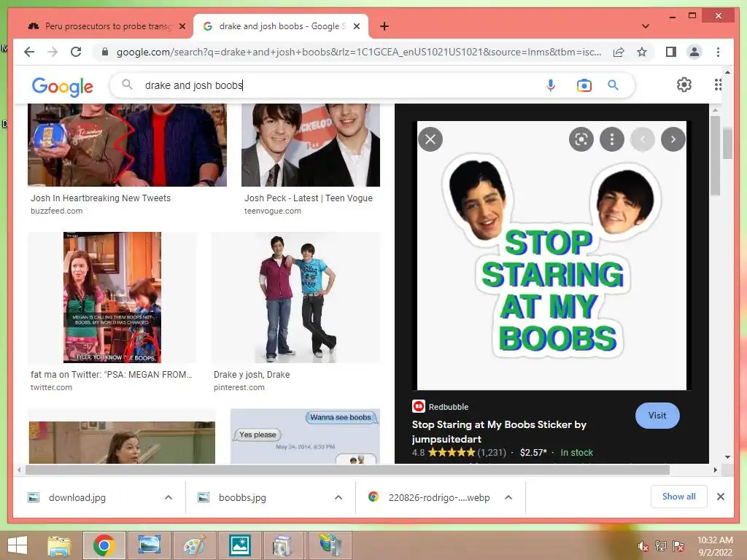Close the Peru prosecutors tab
Image resolution: width=747 pixels, height=560 pixels.
click(x=182, y=26)
